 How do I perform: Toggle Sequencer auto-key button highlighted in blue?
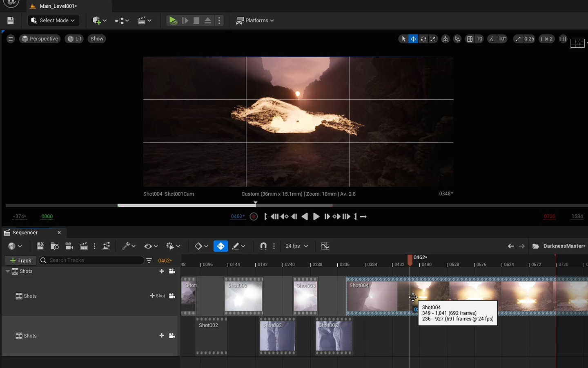(220, 246)
